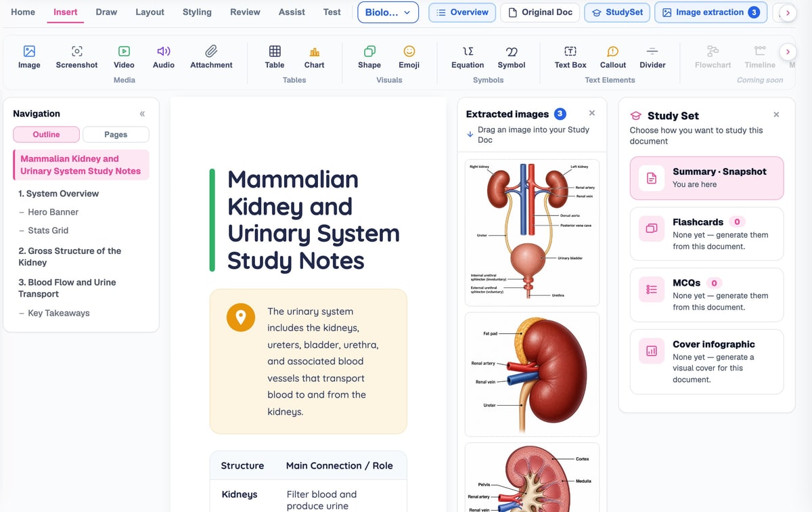Switch to the Draw tab
Screen dimensions: 812x512
click(106, 12)
